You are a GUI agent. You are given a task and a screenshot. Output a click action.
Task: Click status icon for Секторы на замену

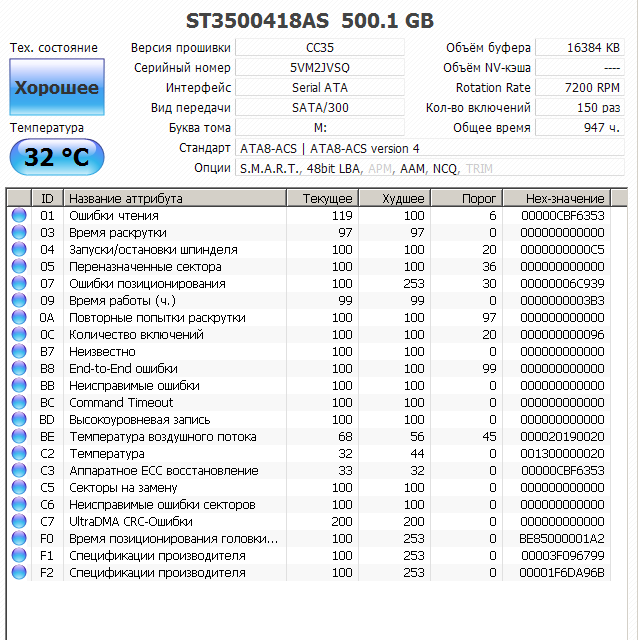pyautogui.click(x=19, y=487)
